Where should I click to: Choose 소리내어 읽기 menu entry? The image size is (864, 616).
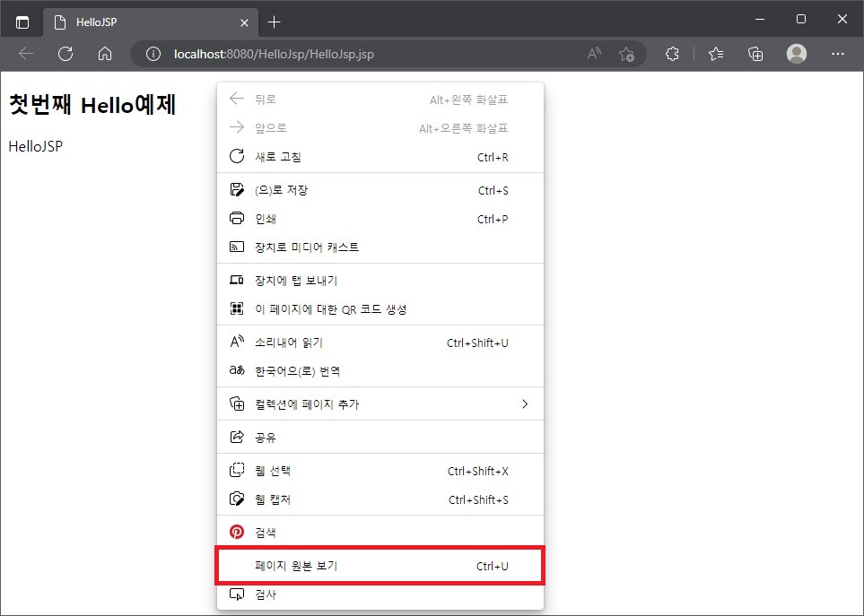pyautogui.click(x=380, y=343)
